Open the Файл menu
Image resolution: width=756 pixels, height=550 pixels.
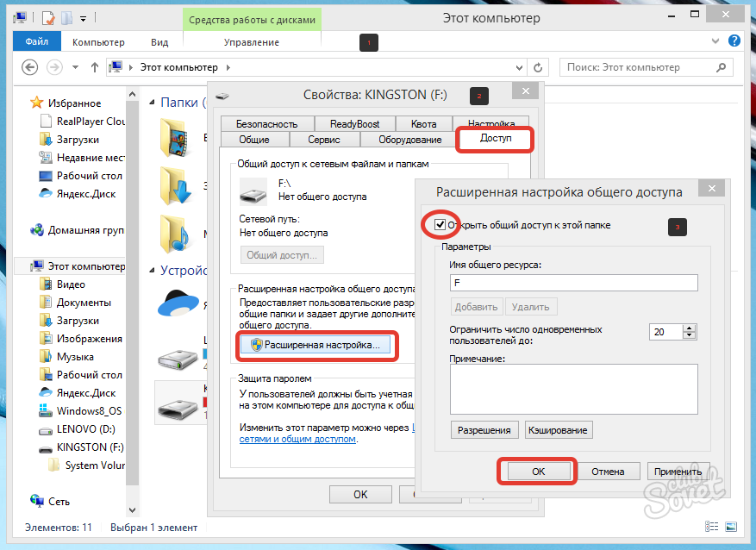[37, 41]
